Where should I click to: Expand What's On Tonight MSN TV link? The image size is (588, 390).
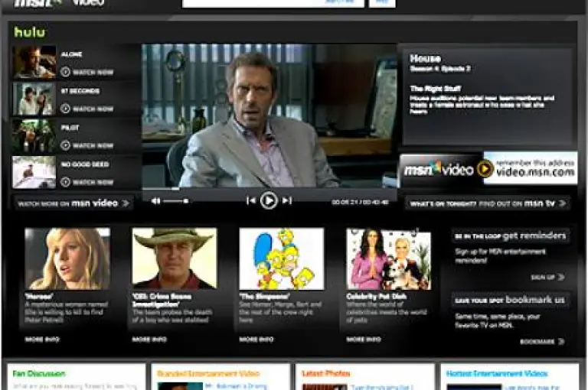click(x=563, y=203)
